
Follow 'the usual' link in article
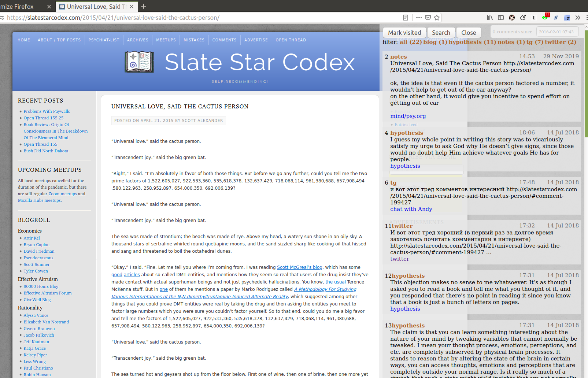(x=336, y=282)
